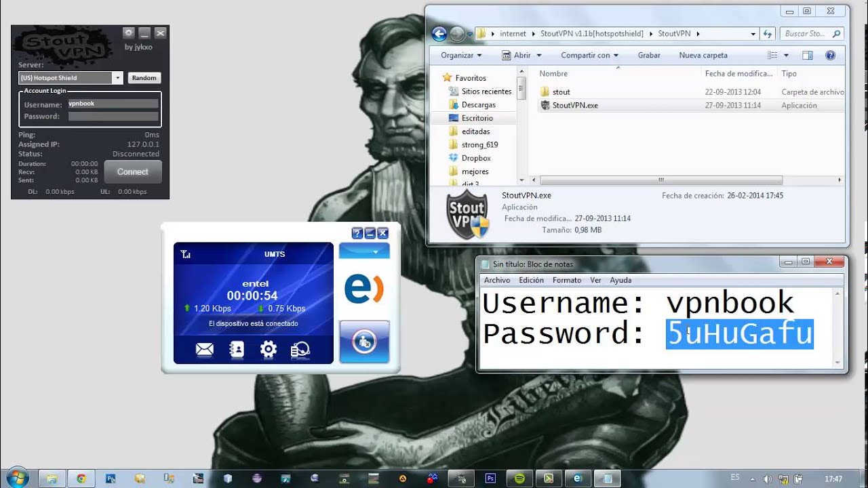Refresh the Explorer address bar
Screen dimensions: 868x488
(768, 33)
